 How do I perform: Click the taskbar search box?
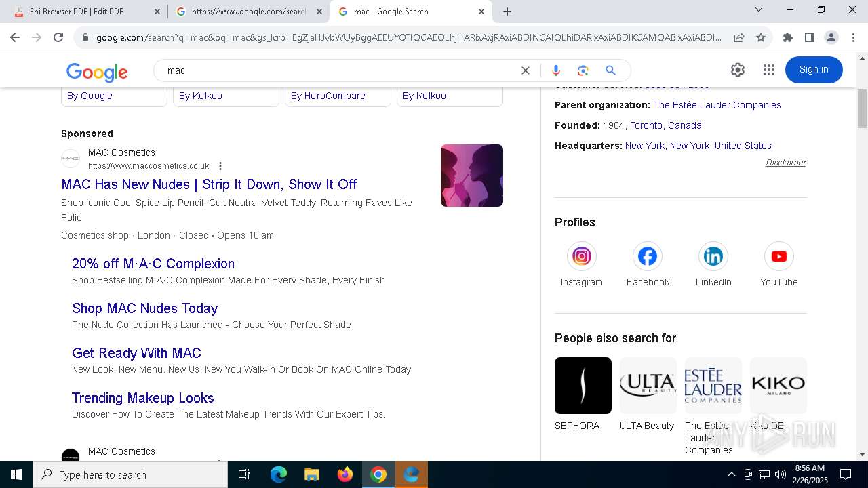point(130,474)
